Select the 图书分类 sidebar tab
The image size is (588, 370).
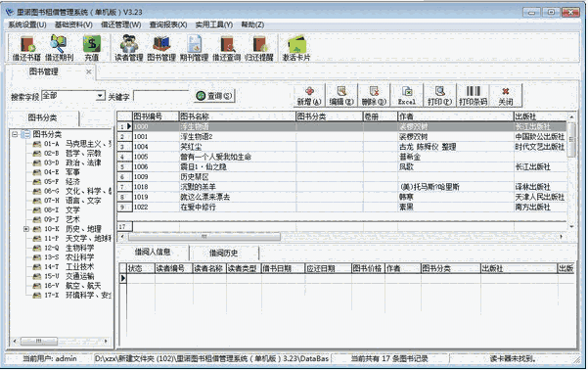42,117
